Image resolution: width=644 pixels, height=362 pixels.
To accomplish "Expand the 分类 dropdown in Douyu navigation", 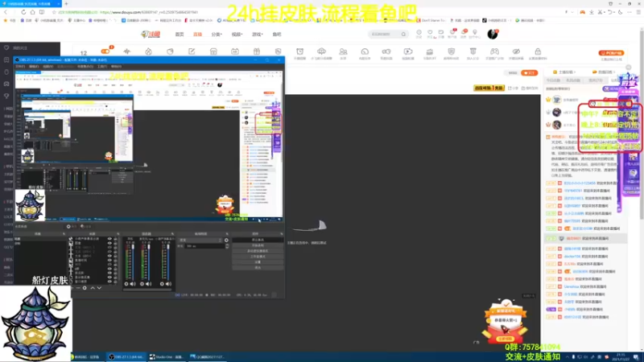I will click(x=217, y=35).
